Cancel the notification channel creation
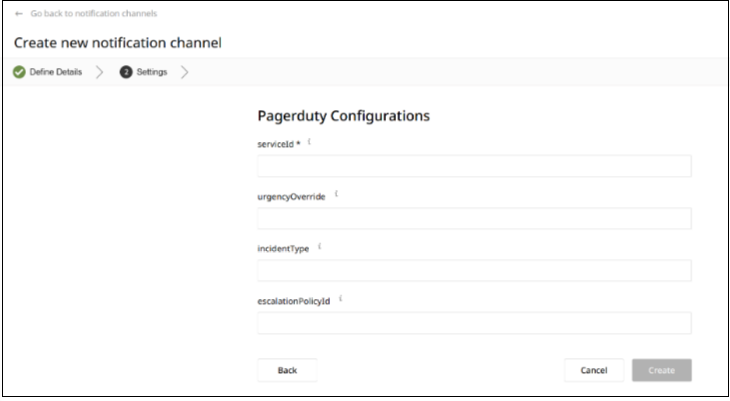This screenshot has height=401, width=730. click(594, 370)
